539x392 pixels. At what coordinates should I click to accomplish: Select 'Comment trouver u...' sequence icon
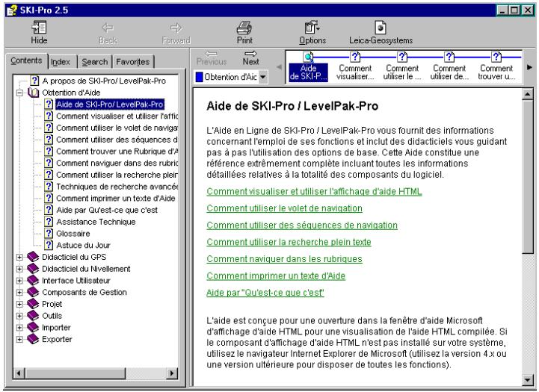coord(496,57)
